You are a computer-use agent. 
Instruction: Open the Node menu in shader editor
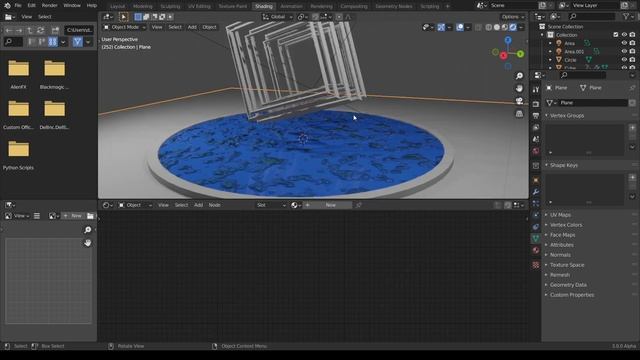tap(215, 205)
